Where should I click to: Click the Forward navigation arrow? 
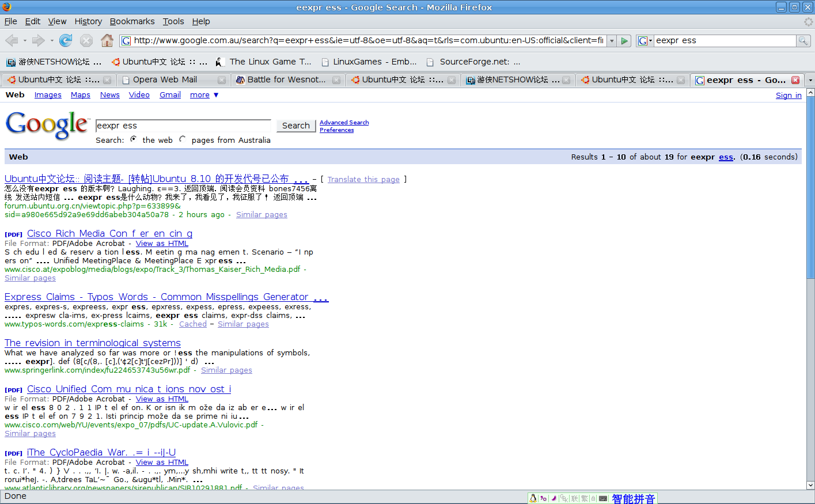38,40
